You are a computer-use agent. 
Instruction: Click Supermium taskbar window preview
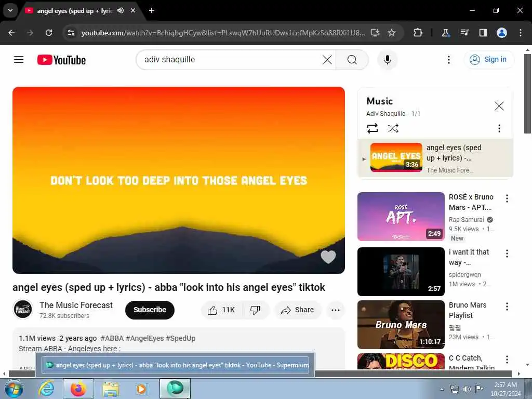coord(175,365)
